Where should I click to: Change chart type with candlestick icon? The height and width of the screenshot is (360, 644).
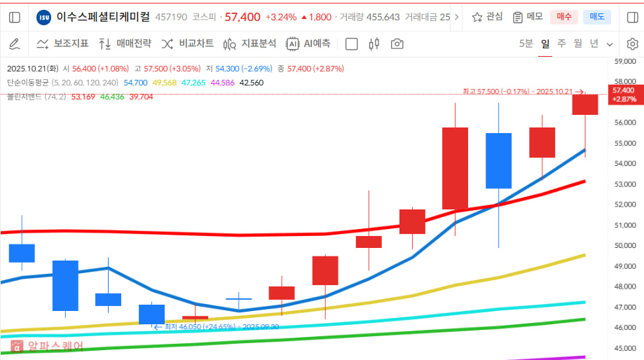tap(374, 44)
